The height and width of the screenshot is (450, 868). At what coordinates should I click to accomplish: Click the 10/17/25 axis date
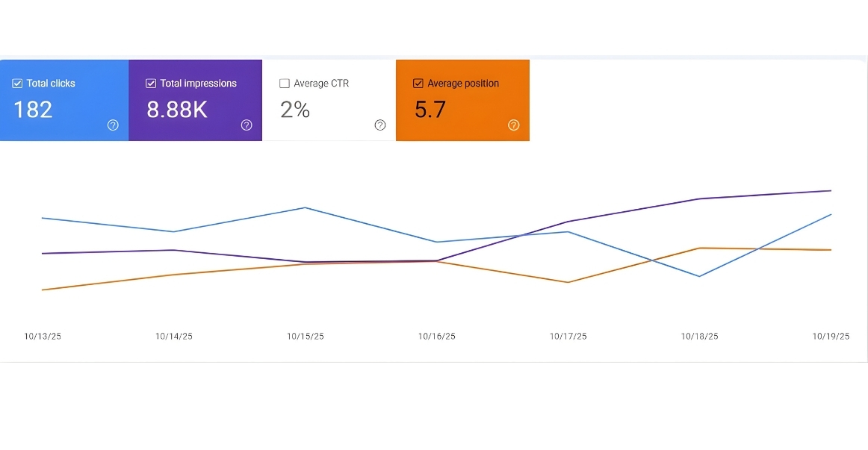click(x=568, y=337)
